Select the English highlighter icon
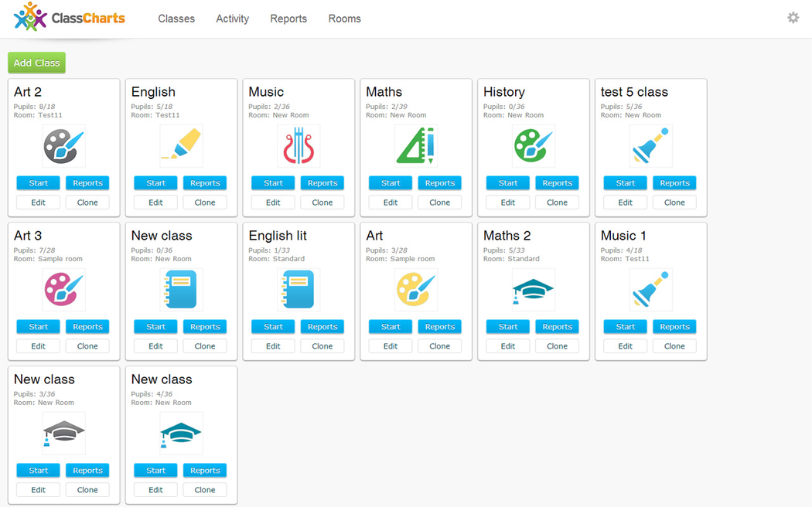Image resolution: width=812 pixels, height=507 pixels. pyautogui.click(x=181, y=146)
